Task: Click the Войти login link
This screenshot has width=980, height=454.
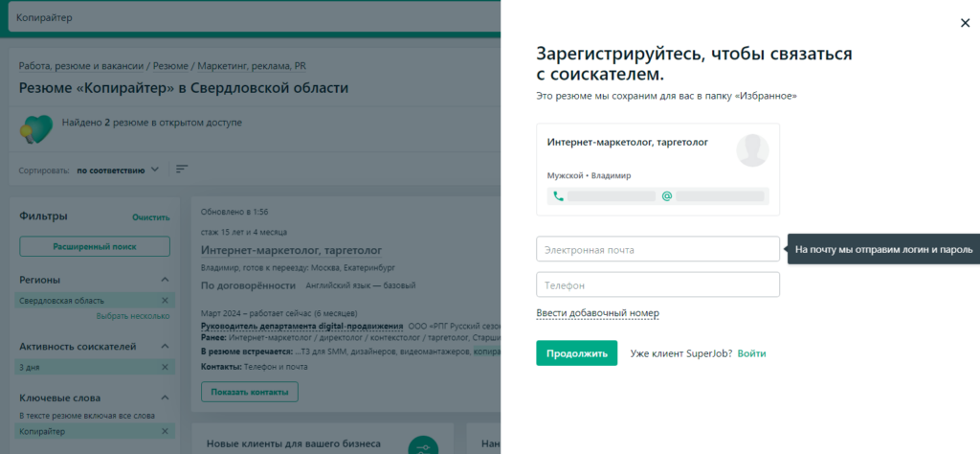Action: pyautogui.click(x=751, y=353)
